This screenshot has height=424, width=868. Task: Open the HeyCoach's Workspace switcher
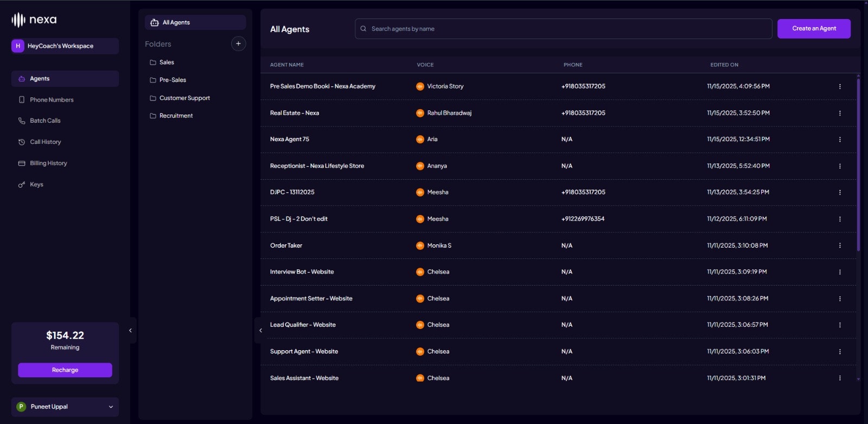tap(65, 46)
